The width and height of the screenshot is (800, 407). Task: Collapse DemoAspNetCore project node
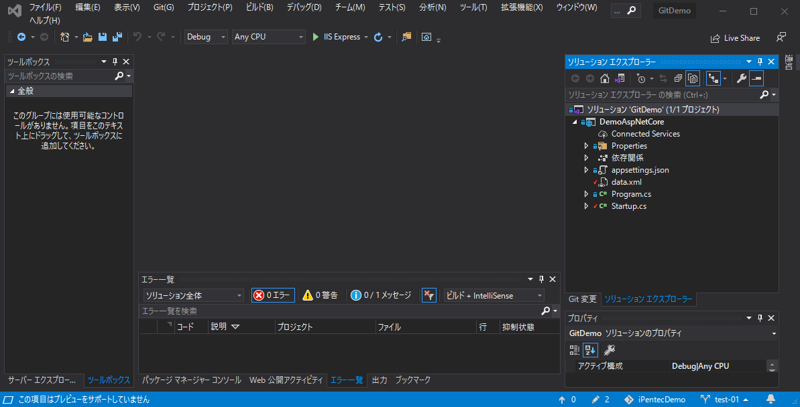(575, 122)
